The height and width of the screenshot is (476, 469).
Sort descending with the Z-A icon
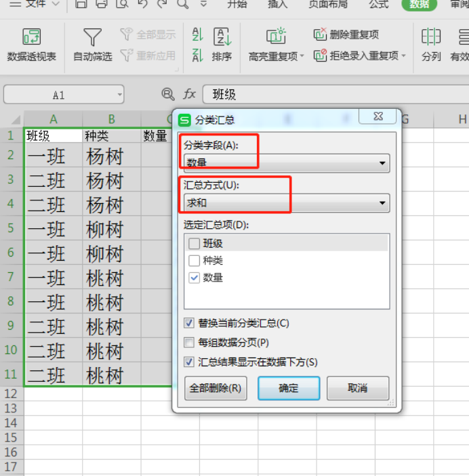[198, 56]
